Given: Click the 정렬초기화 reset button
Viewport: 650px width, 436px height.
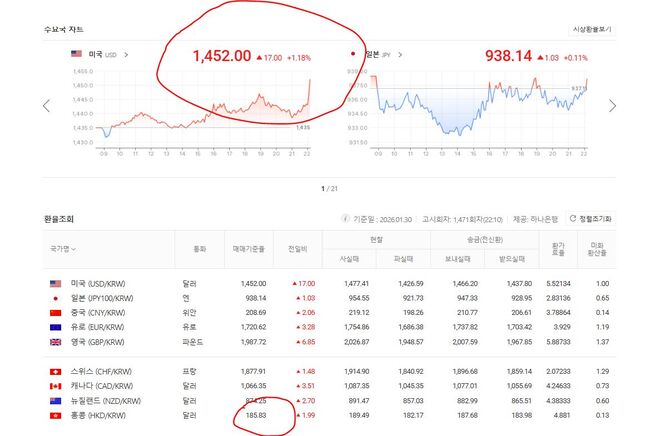Looking at the screenshot, I should point(590,219).
